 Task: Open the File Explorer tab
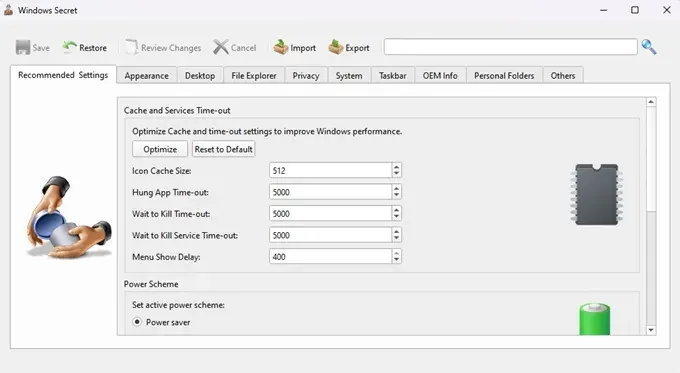click(254, 75)
